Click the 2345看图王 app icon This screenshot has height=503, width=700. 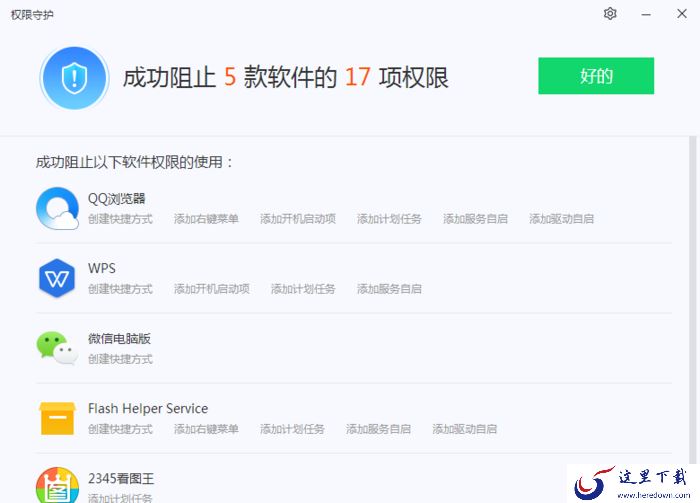point(57,486)
